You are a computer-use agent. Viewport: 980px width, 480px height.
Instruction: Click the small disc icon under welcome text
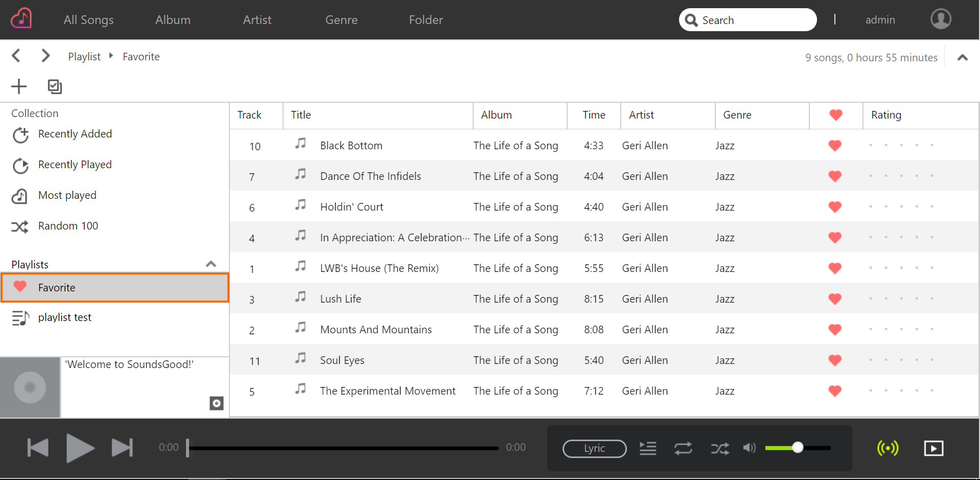coord(217,403)
